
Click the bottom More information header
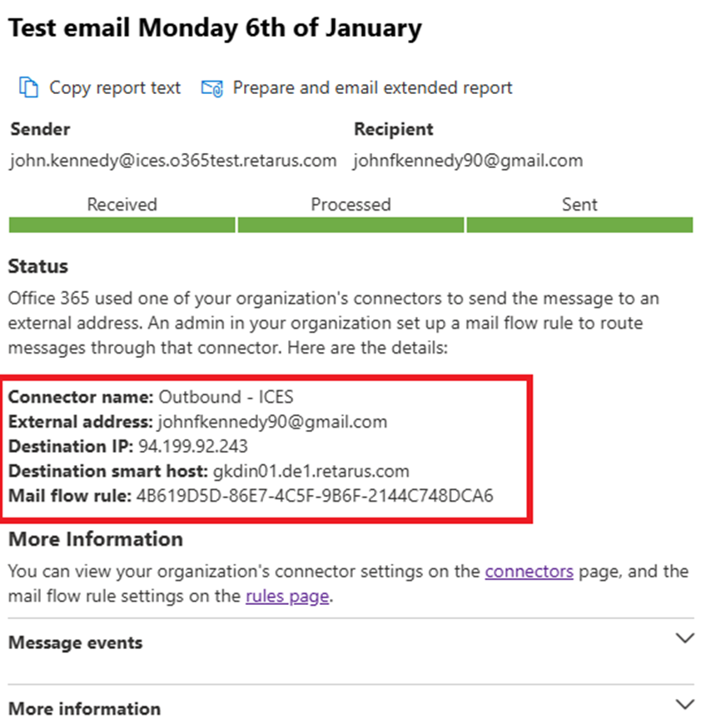click(x=84, y=709)
